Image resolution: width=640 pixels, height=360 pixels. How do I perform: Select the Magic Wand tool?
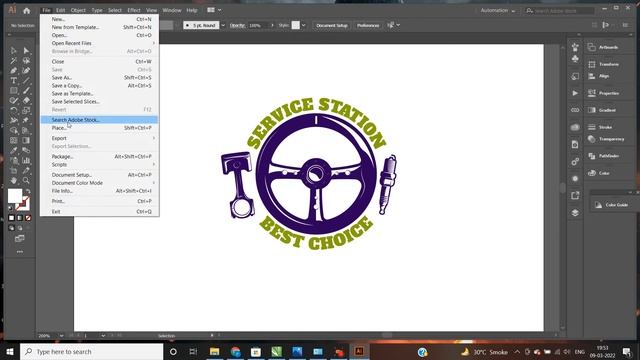click(x=14, y=61)
